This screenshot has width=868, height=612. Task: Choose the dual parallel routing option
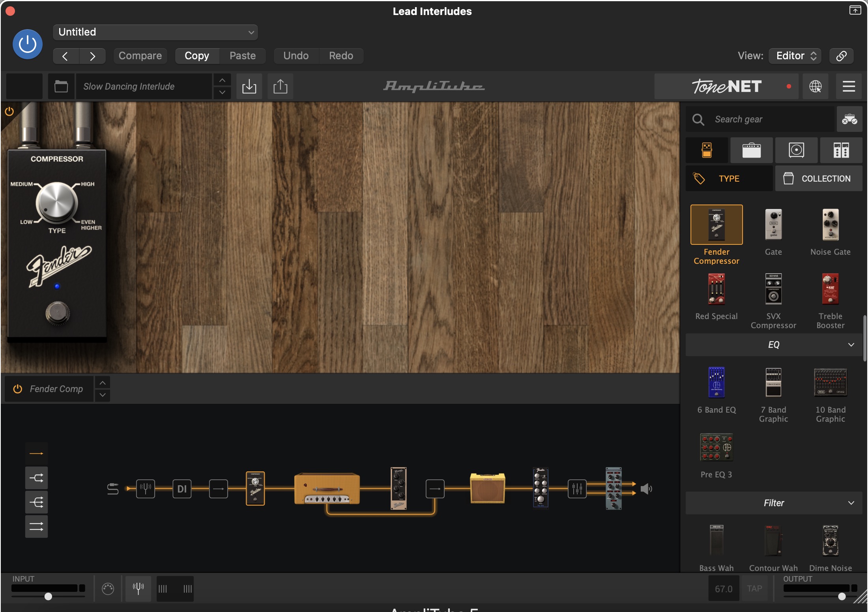(x=36, y=527)
